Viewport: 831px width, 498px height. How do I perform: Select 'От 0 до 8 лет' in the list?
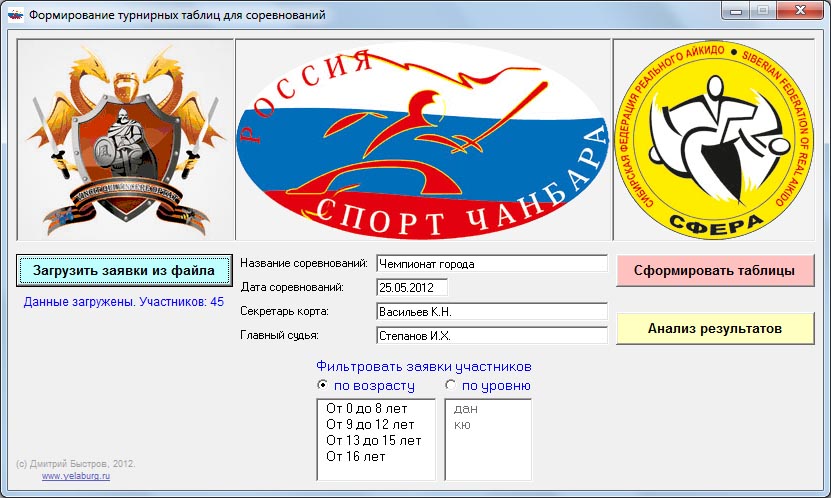coord(367,408)
